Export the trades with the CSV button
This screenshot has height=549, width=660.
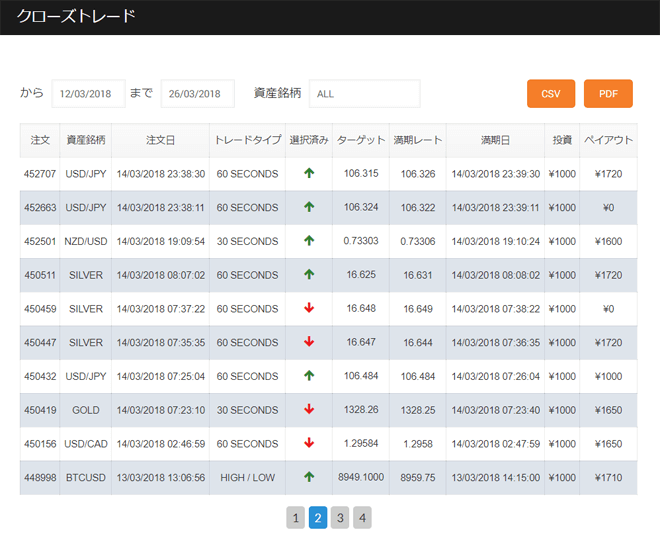551,93
